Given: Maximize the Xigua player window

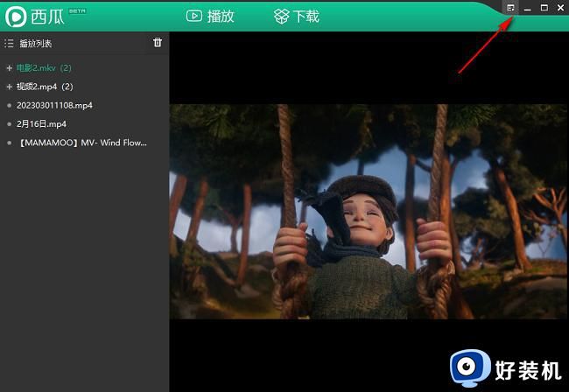Looking at the screenshot, I should tap(544, 8).
